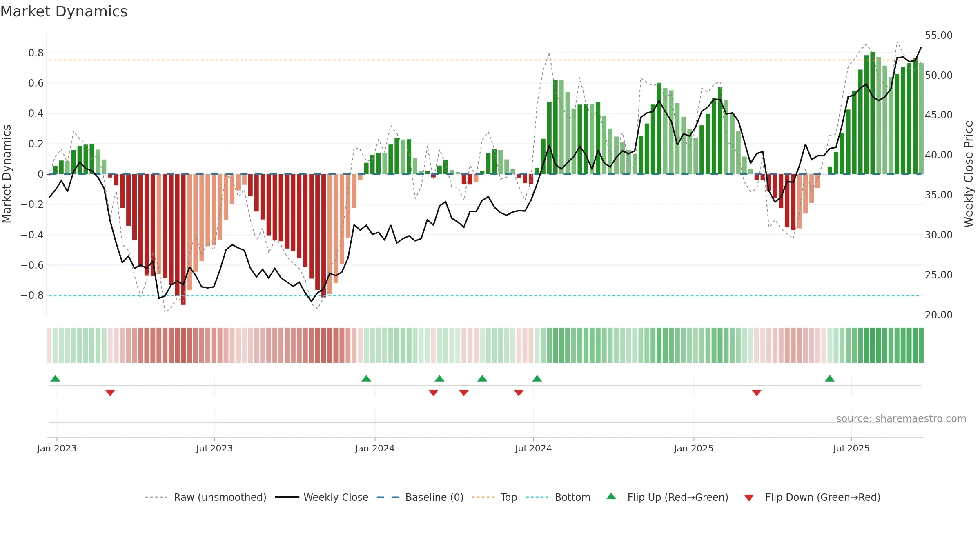
Task: Toggle the Top legend entry
Action: 494,497
